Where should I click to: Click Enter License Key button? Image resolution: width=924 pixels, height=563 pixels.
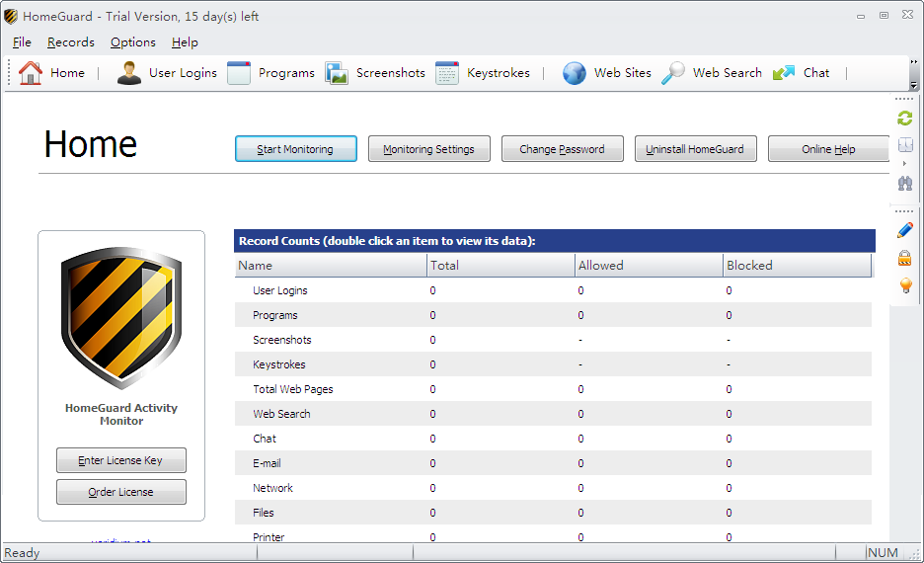coord(120,460)
